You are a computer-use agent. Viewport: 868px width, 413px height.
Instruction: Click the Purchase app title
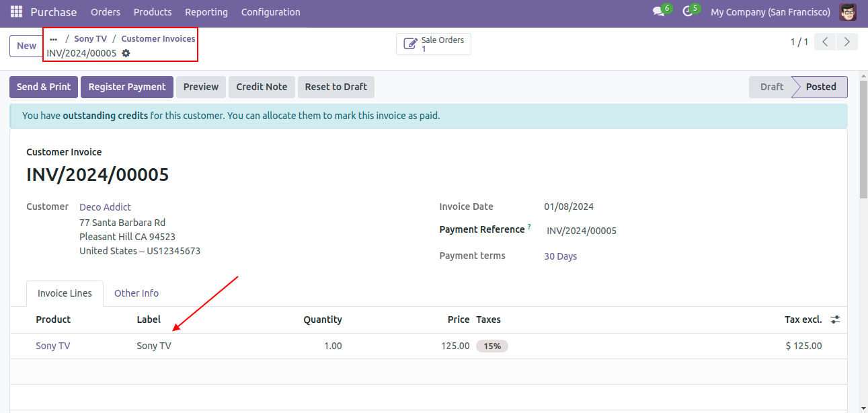point(54,12)
